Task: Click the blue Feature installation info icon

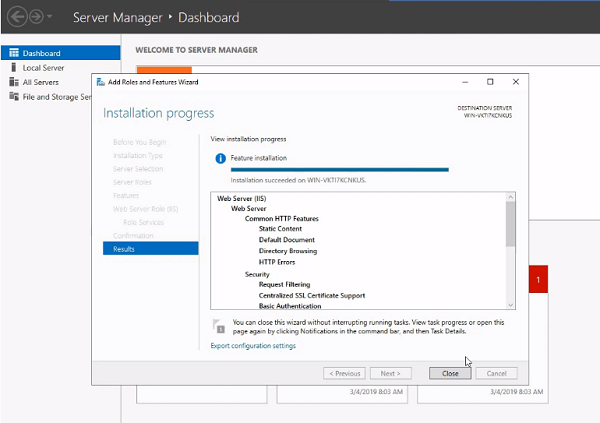Action: point(220,158)
